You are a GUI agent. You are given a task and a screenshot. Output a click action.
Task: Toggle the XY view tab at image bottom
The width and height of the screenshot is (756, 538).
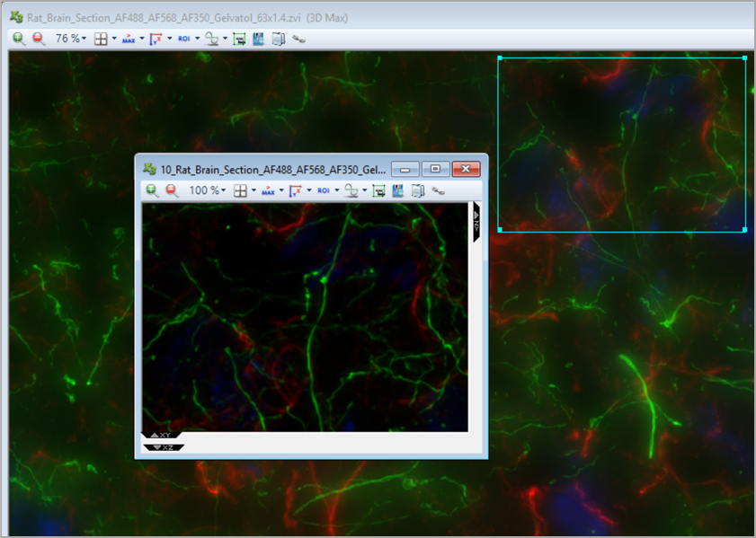(162, 436)
